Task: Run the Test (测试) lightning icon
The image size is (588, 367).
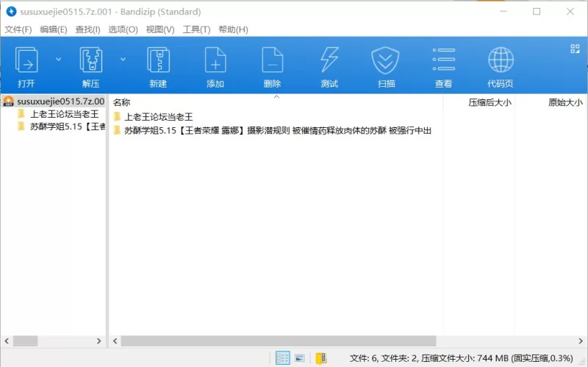Action: point(329,60)
